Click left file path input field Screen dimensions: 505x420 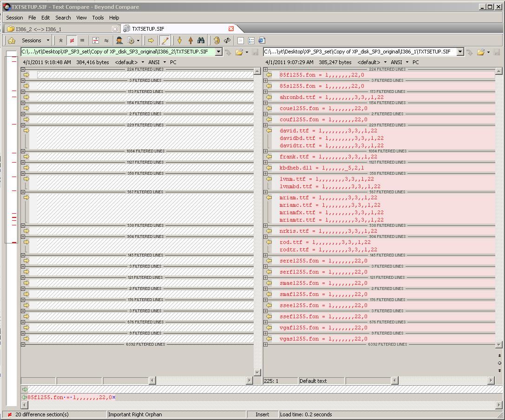pos(118,52)
